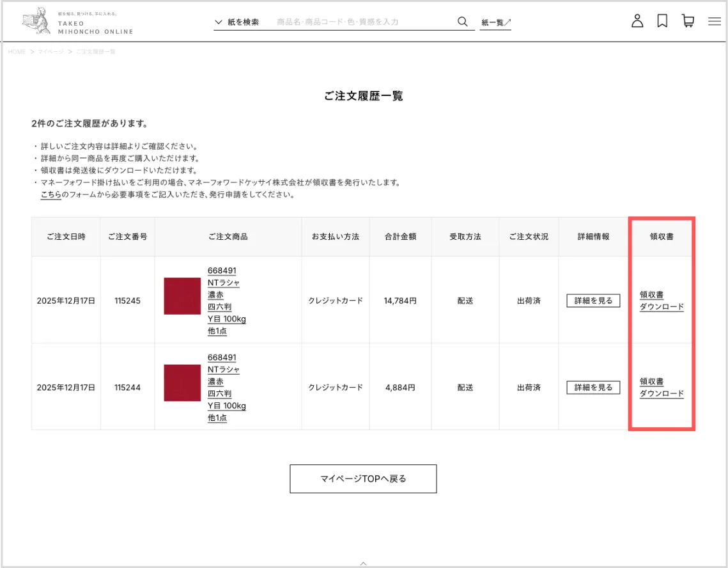Download receipt for order 115245
728x568 pixels.
pyautogui.click(x=662, y=301)
